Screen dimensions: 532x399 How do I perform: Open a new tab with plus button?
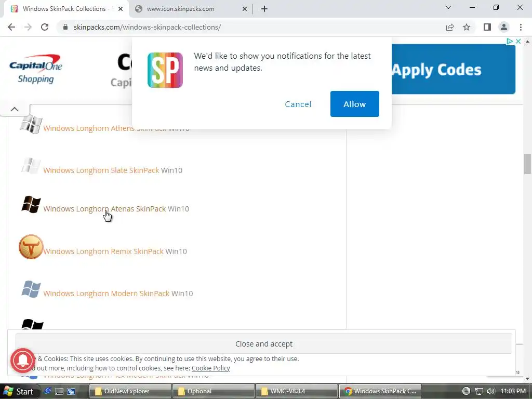click(x=264, y=9)
